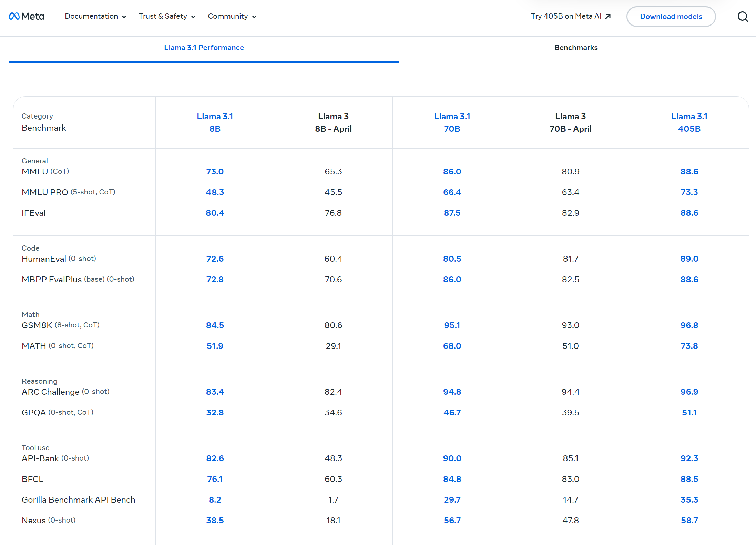Click the 1.7 Gorilla Benchmark score
Viewport: 756px width, 545px height.
pyautogui.click(x=334, y=499)
